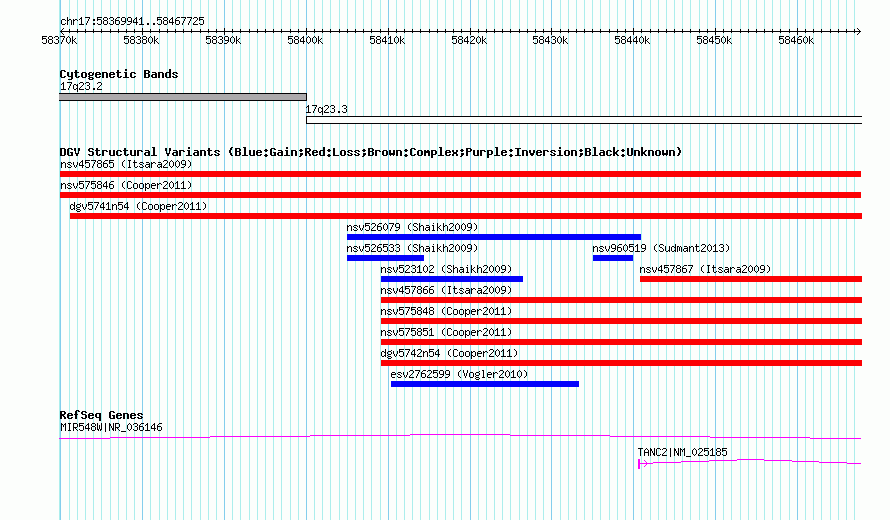
Task: Select the nsv457867 (Itsara2009) red bar
Action: coord(751,279)
